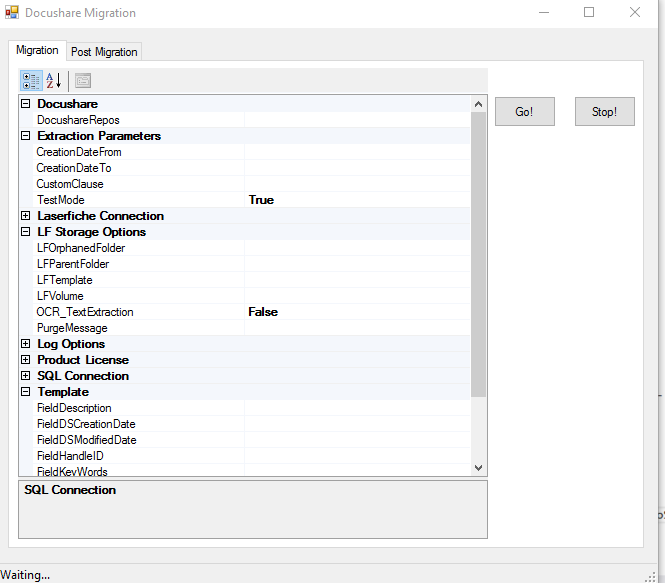Collapse the Template category
The width and height of the screenshot is (665, 583).
tap(26, 392)
